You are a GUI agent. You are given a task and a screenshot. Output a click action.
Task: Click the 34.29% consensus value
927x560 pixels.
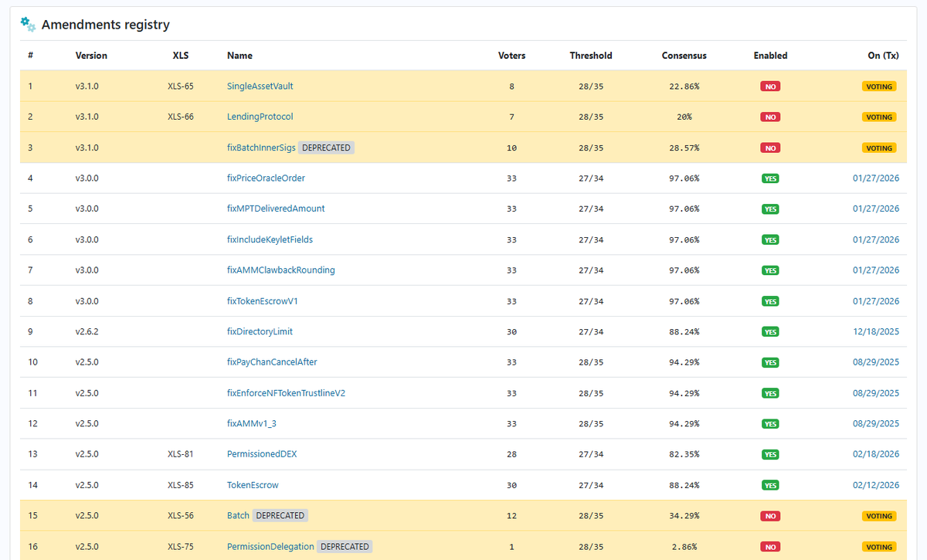684,516
